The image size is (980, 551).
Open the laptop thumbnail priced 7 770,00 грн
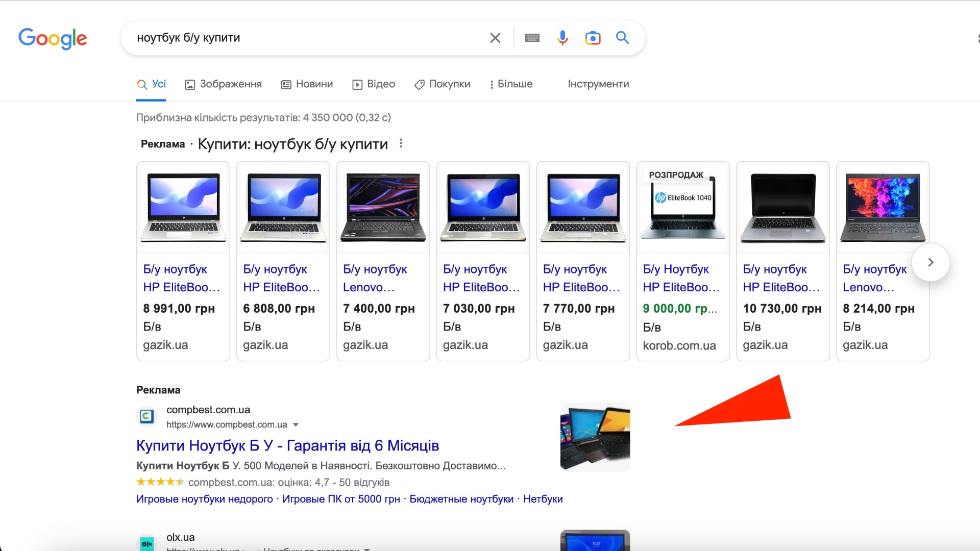point(583,208)
